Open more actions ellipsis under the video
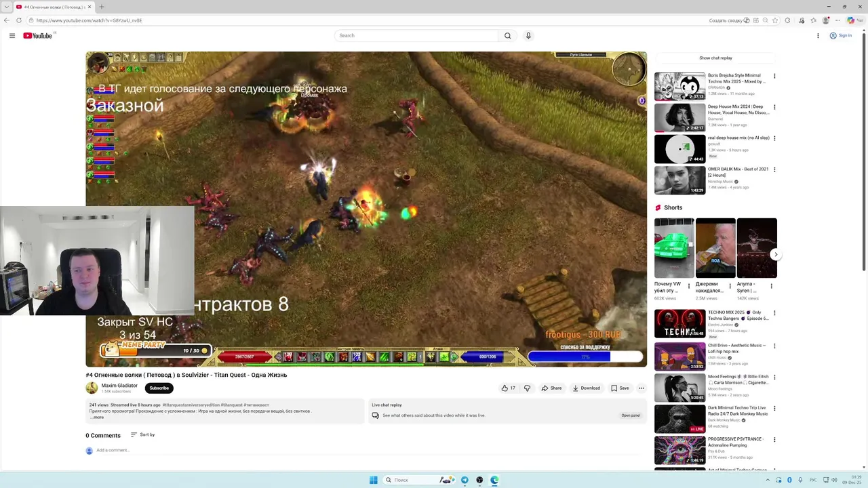 [642, 388]
